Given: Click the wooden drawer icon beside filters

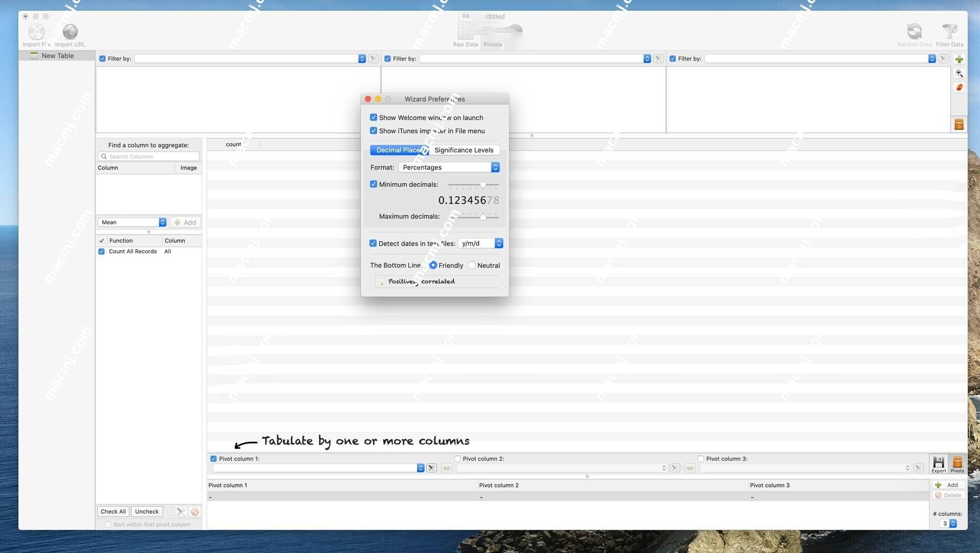Looking at the screenshot, I should (959, 124).
